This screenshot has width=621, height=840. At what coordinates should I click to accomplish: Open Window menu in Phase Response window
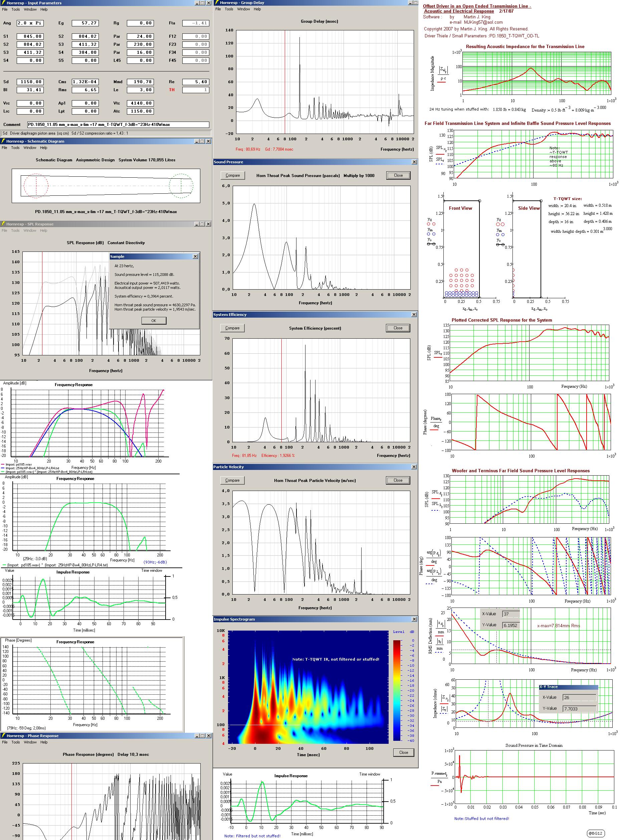point(30,742)
